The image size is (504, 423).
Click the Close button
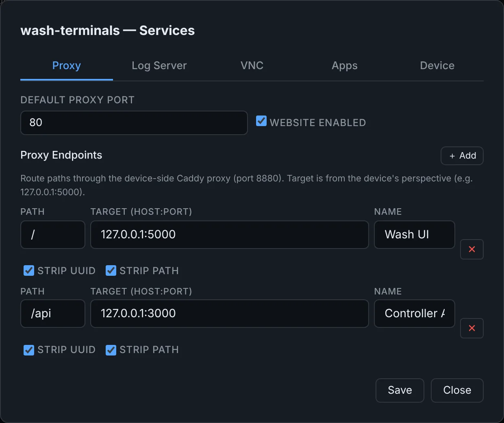point(457,390)
